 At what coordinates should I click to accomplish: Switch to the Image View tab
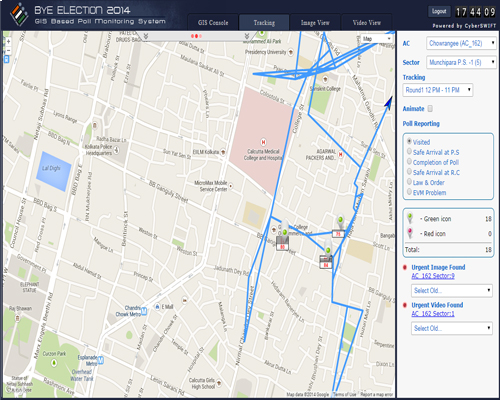pos(315,23)
